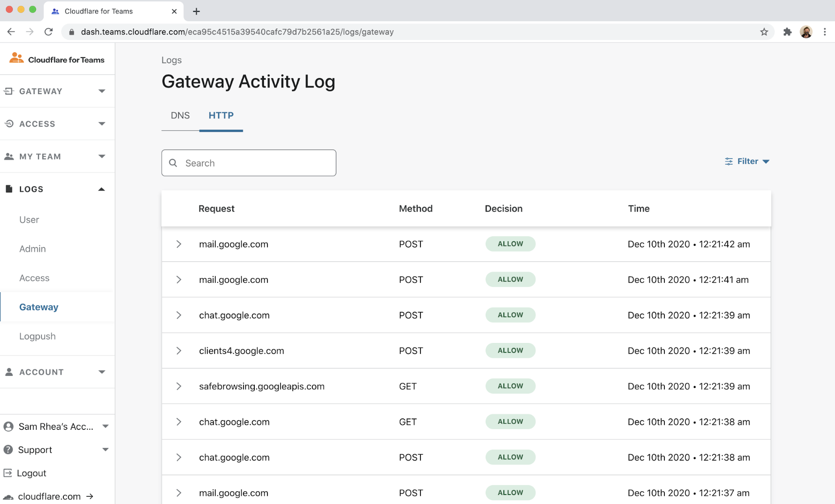Click ALLOW badge on clients4.google.com row
835x504 pixels.
pyautogui.click(x=511, y=351)
